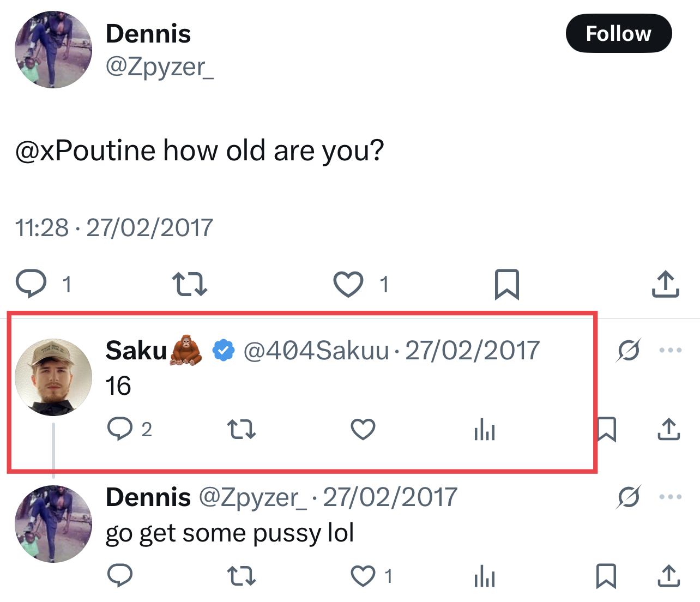700x602 pixels.
Task: Reply to Dennis's main tweet
Action: pyautogui.click(x=32, y=284)
